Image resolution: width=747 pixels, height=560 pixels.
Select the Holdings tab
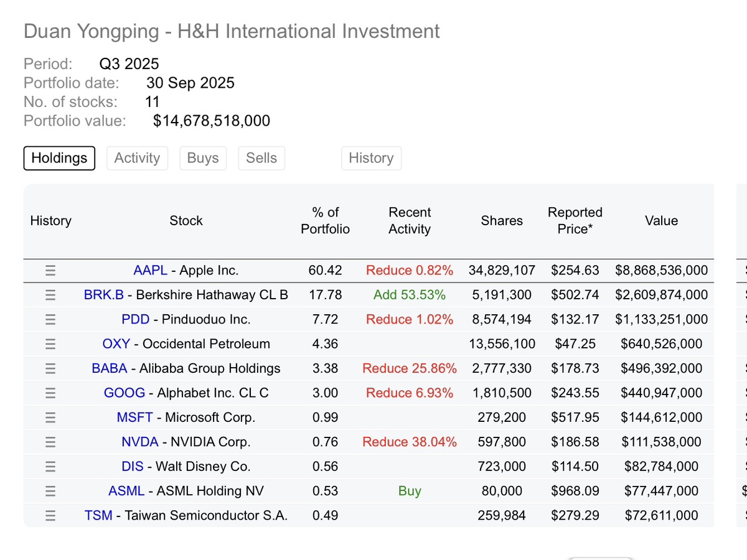tap(59, 158)
